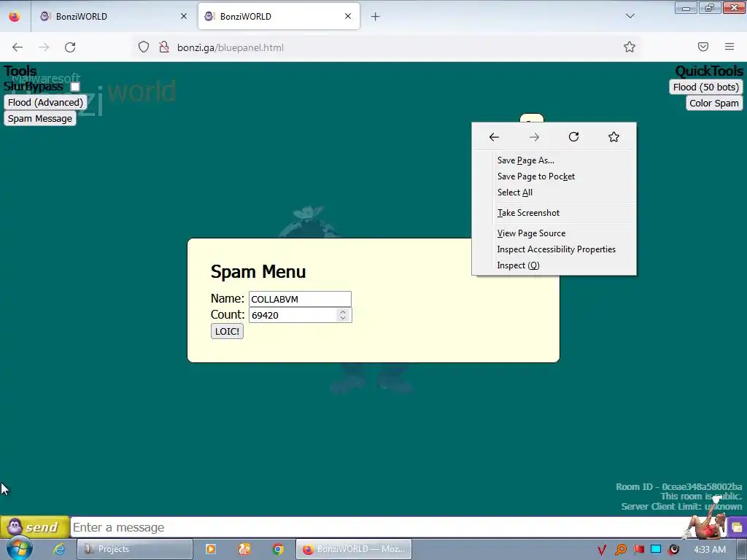Click the round dark tray icon

673,550
